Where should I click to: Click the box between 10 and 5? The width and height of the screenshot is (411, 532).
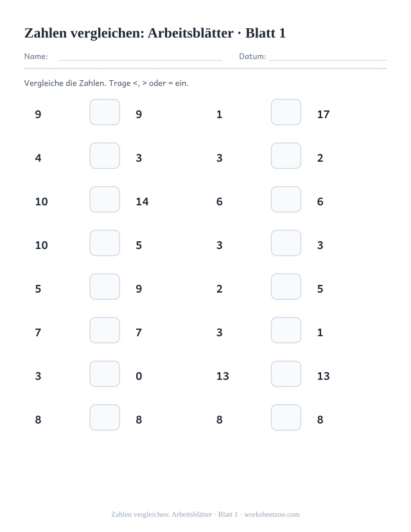(x=105, y=243)
